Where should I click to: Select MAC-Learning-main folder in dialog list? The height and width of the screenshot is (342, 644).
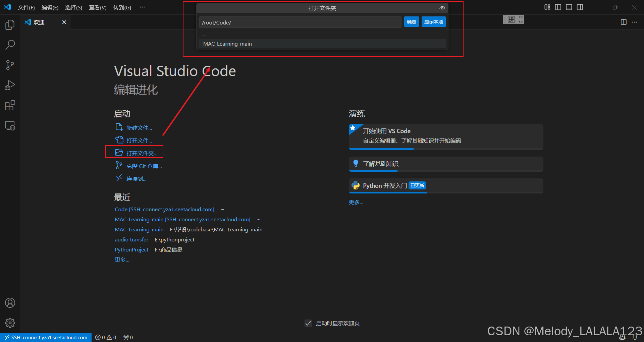[x=322, y=44]
